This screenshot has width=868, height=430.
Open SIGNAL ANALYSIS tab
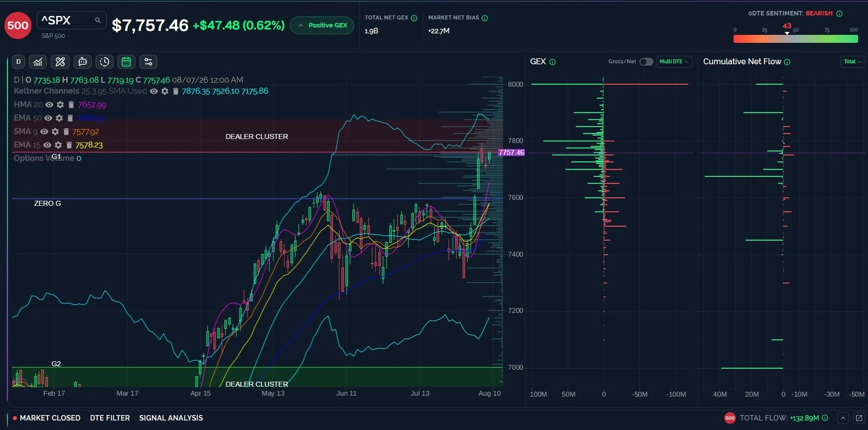171,418
